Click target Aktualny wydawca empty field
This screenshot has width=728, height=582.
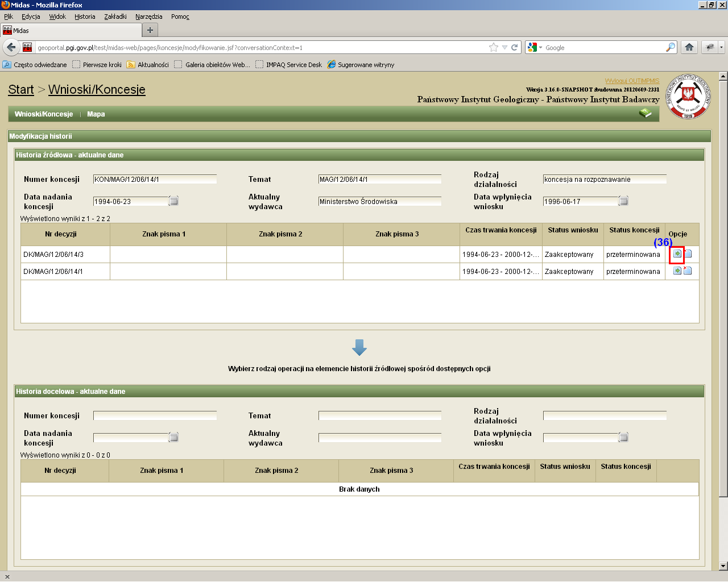click(x=380, y=438)
